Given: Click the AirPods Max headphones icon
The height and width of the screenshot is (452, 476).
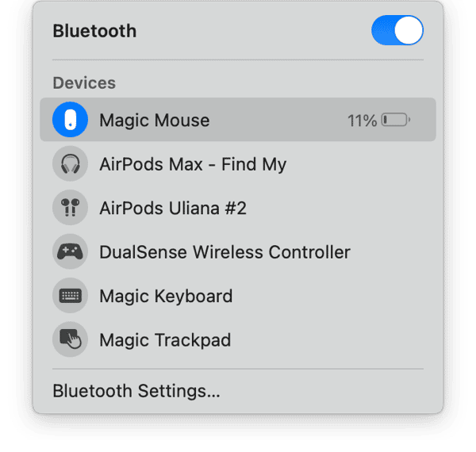Looking at the screenshot, I should point(70,165).
